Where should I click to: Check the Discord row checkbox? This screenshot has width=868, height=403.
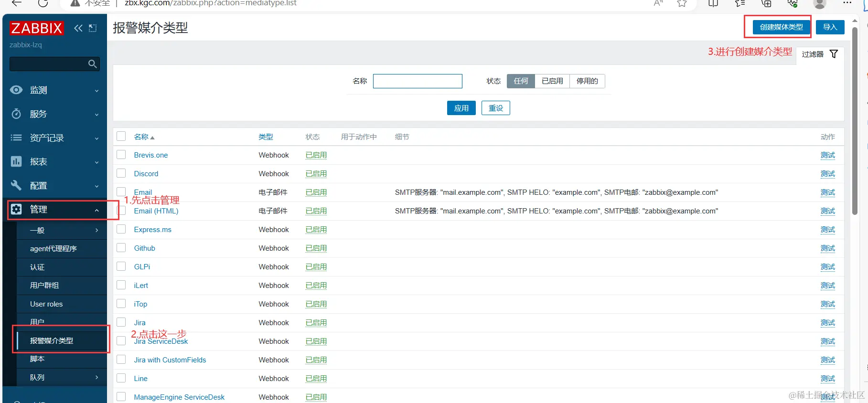(x=121, y=173)
